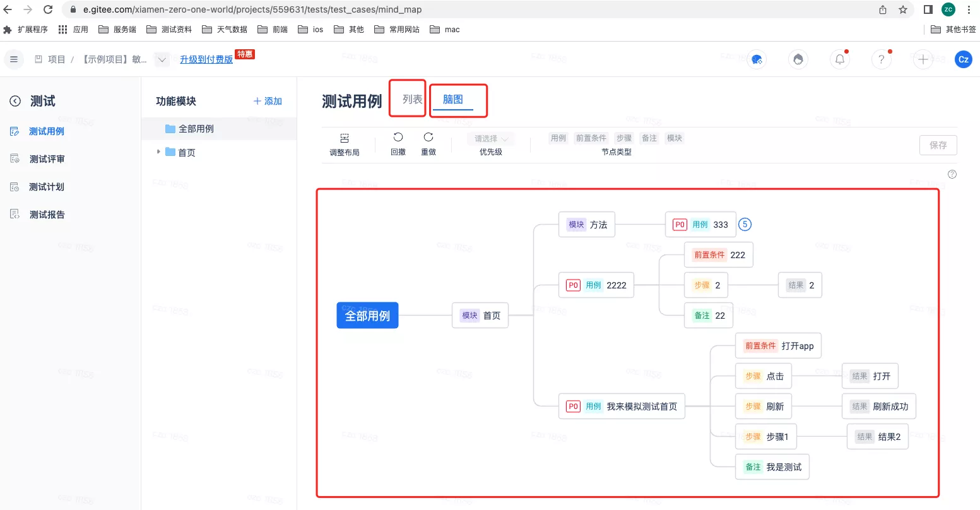Viewport: 980px width, 510px height.
Task: Click 调整布局 layout tool
Action: [345, 145]
